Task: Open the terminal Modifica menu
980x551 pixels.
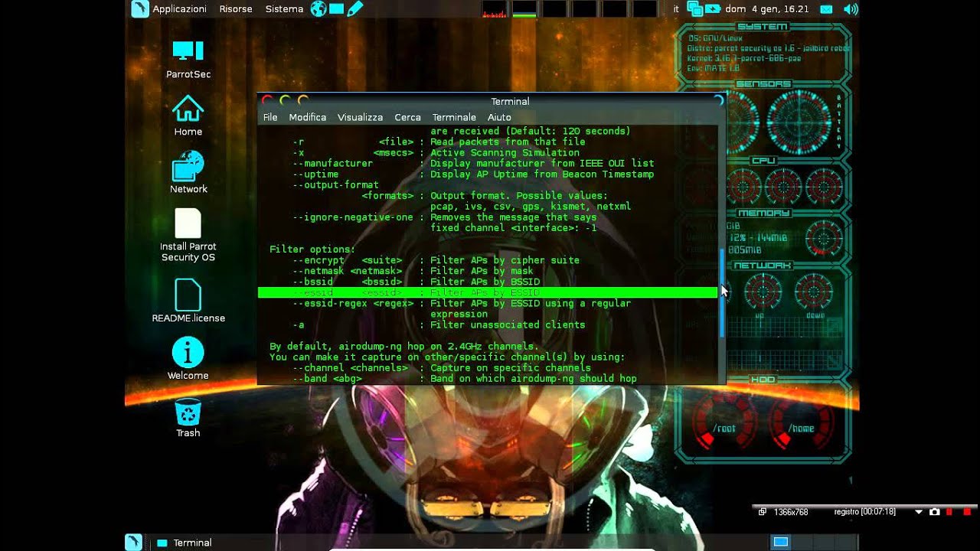Action: pyautogui.click(x=308, y=117)
